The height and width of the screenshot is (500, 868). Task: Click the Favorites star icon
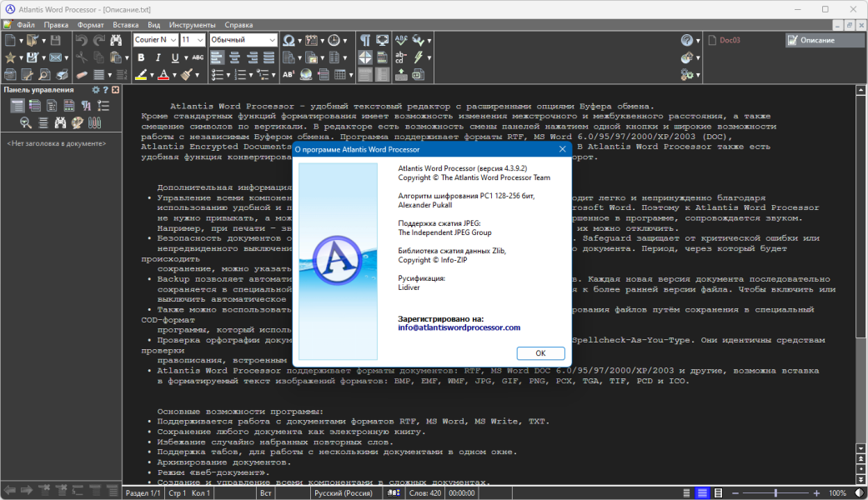pos(10,57)
